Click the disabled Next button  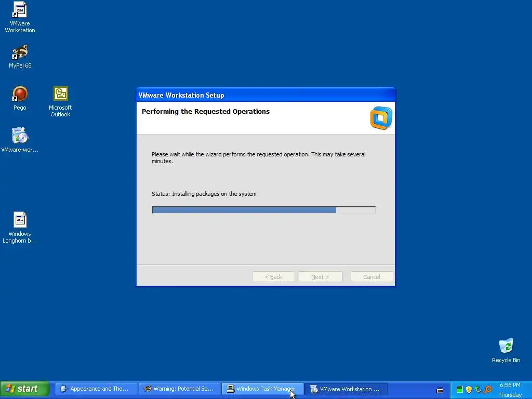(321, 277)
